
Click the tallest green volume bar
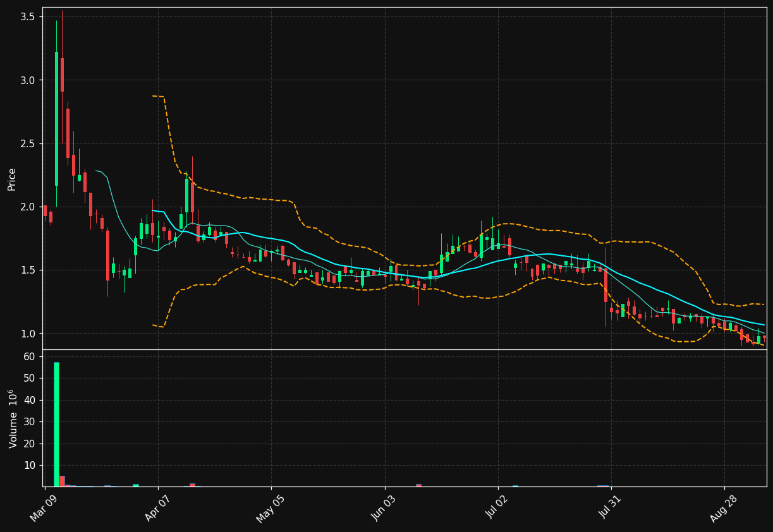click(x=56, y=424)
